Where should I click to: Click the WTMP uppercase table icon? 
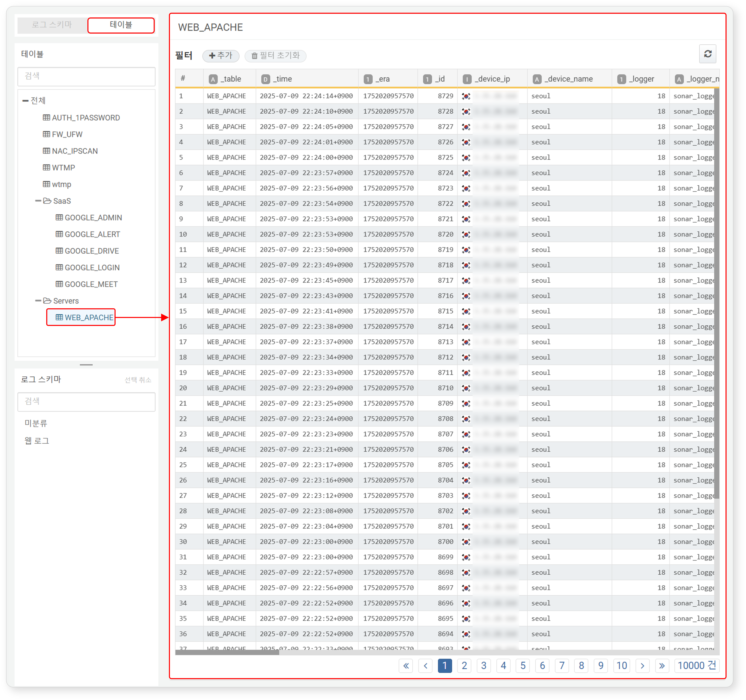pyautogui.click(x=47, y=167)
